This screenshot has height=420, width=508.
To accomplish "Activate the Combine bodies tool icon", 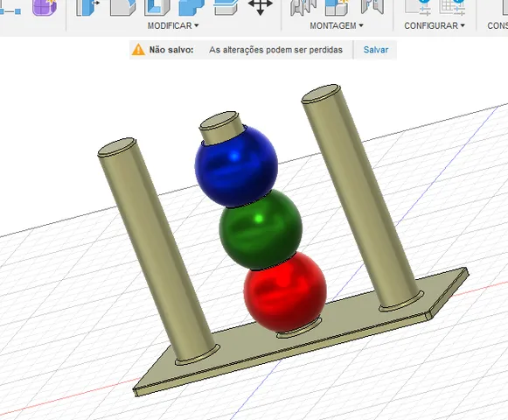I will pyautogui.click(x=191, y=7).
